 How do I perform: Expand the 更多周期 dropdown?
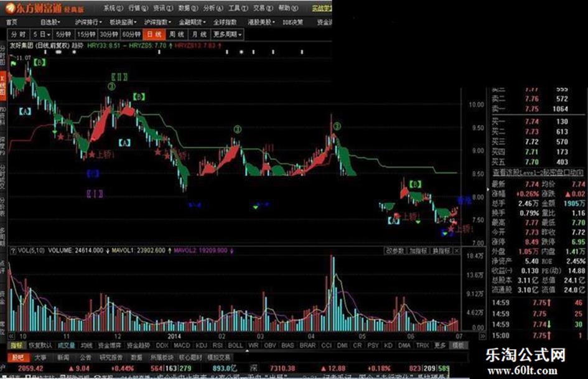pos(227,34)
